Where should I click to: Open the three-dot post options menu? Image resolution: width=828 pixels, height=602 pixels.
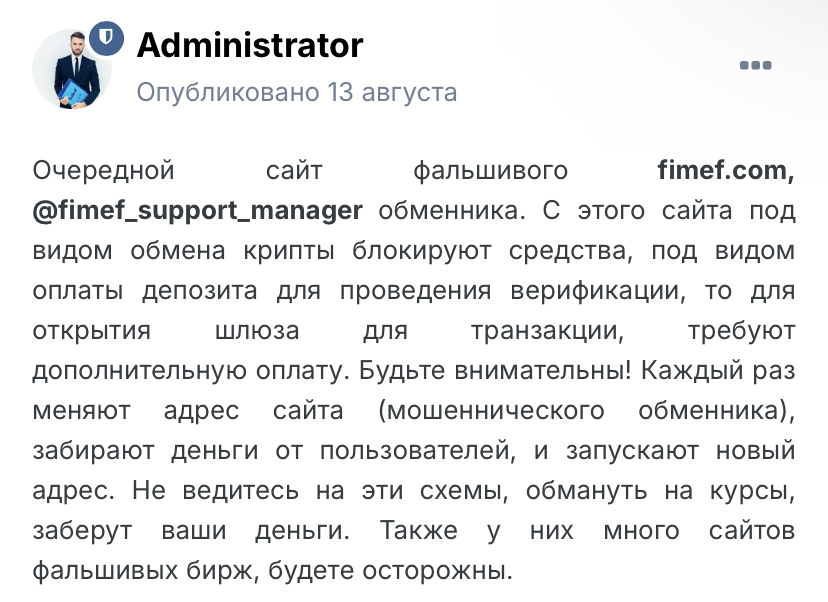(755, 65)
